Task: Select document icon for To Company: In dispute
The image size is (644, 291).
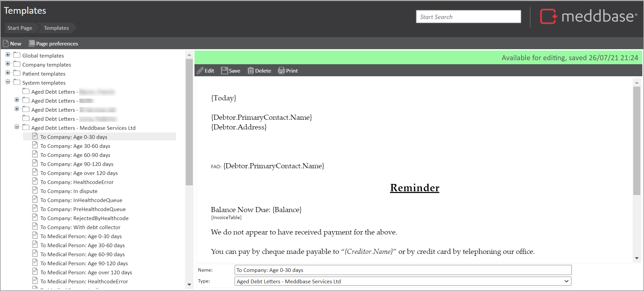Action: [35, 191]
